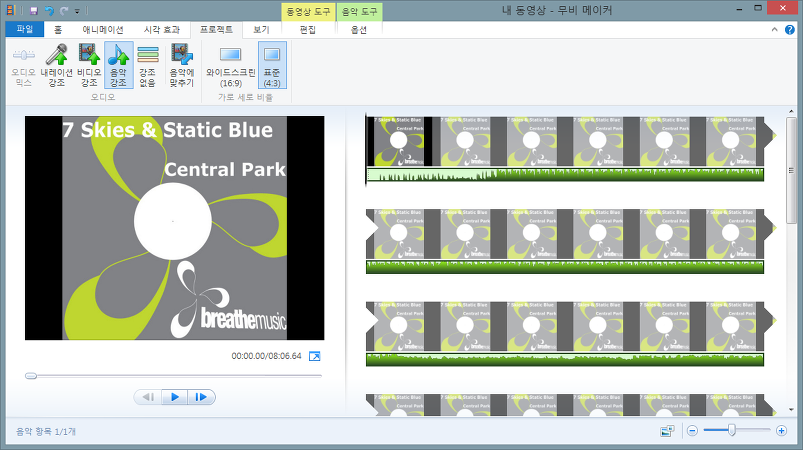Choose Standard 4:3 (표준) aspect ratio

click(272, 66)
